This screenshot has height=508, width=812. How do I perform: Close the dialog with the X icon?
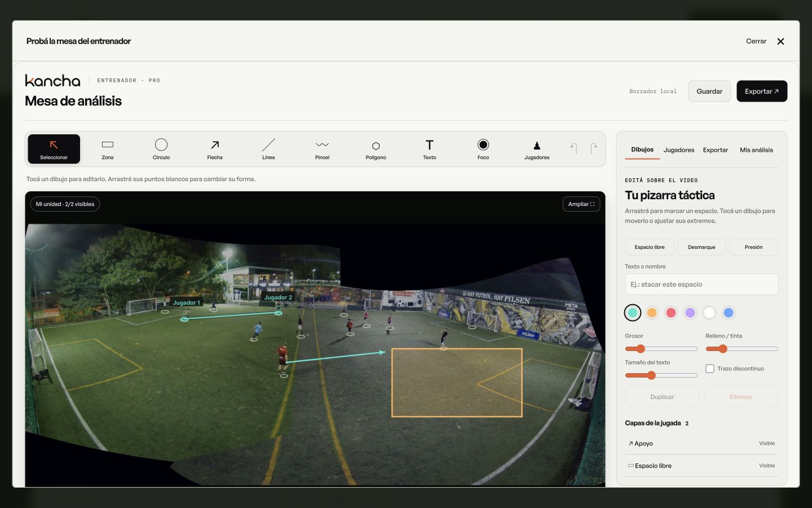[780, 41]
